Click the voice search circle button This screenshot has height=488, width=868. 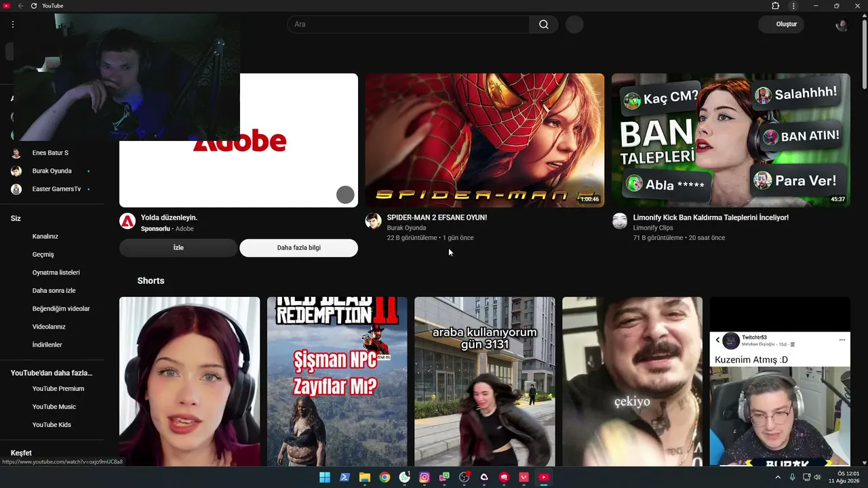point(574,24)
